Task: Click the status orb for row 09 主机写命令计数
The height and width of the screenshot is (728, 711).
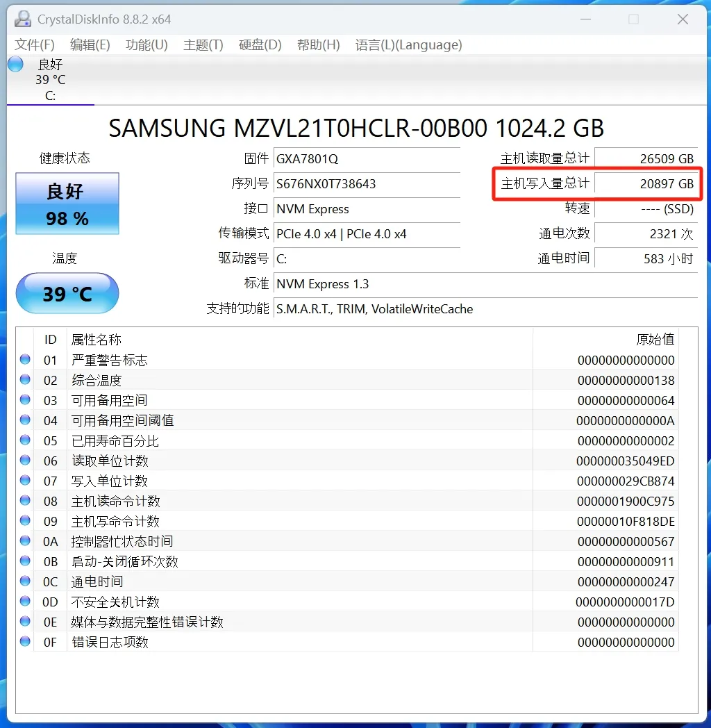Action: click(25, 520)
